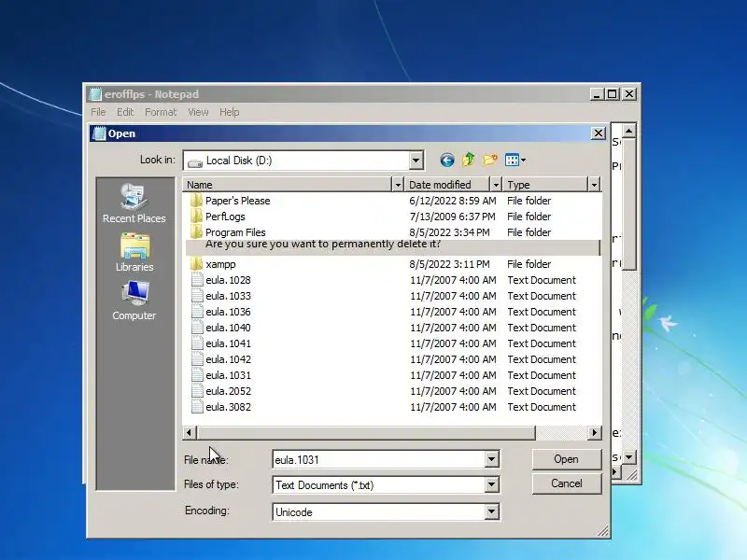
Task: Click Notepad's vertical scrollbar thumb
Action: coord(628,203)
